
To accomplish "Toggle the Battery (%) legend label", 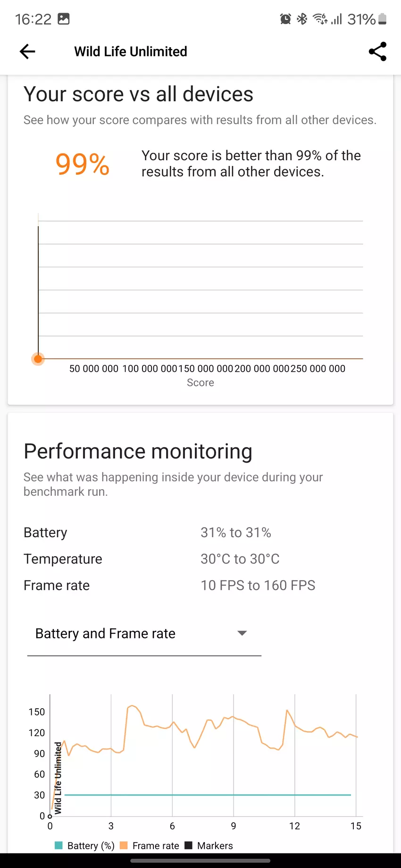I will tap(91, 846).
